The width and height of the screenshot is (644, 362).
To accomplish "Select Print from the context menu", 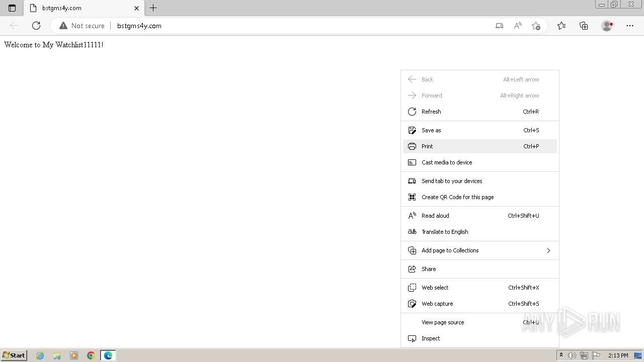I will [480, 146].
